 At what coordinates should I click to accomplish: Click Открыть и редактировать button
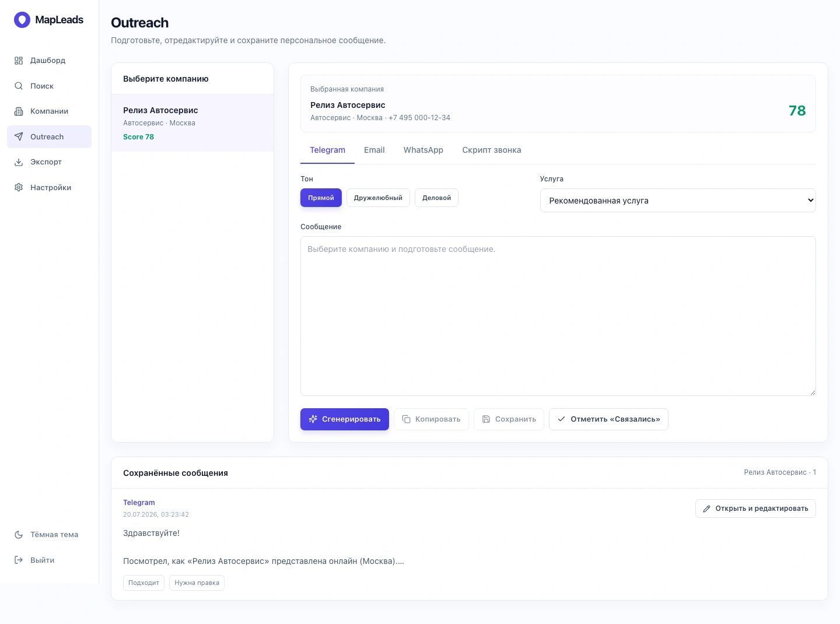tap(755, 509)
